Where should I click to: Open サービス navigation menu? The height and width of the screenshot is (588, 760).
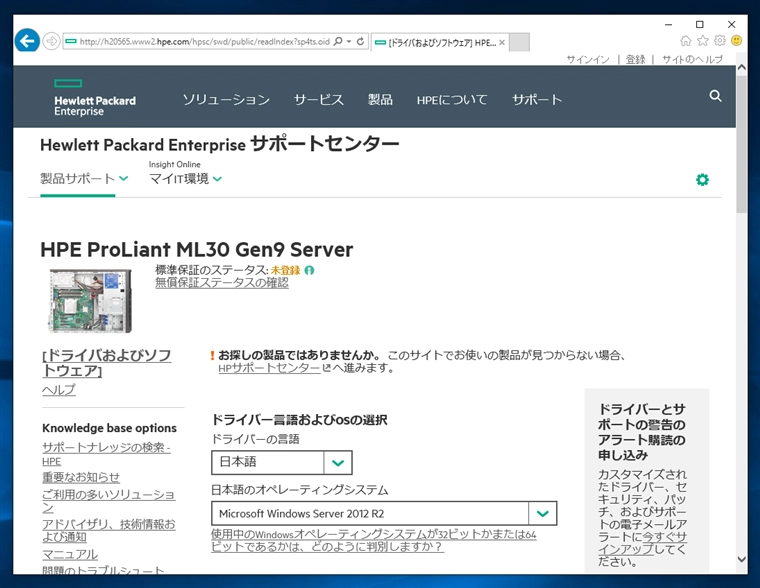[318, 100]
